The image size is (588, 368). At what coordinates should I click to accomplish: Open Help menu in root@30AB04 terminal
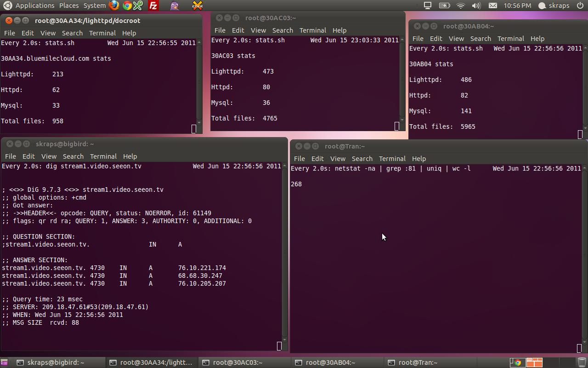tap(537, 39)
